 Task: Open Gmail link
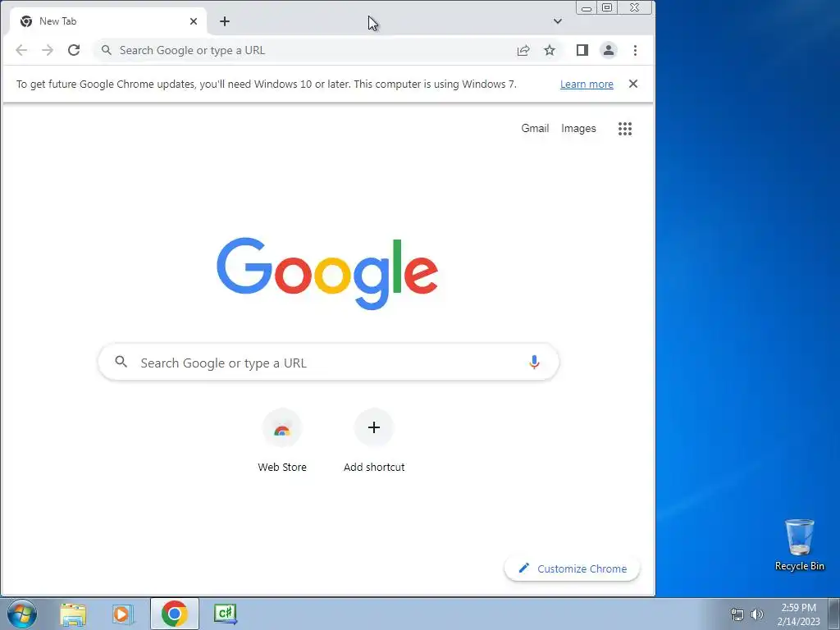click(535, 129)
